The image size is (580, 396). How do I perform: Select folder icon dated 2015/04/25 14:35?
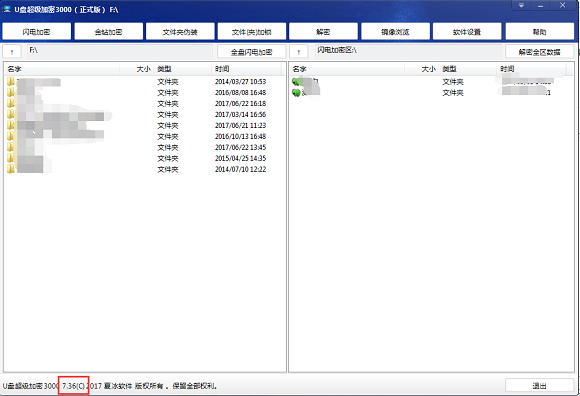tap(11, 158)
